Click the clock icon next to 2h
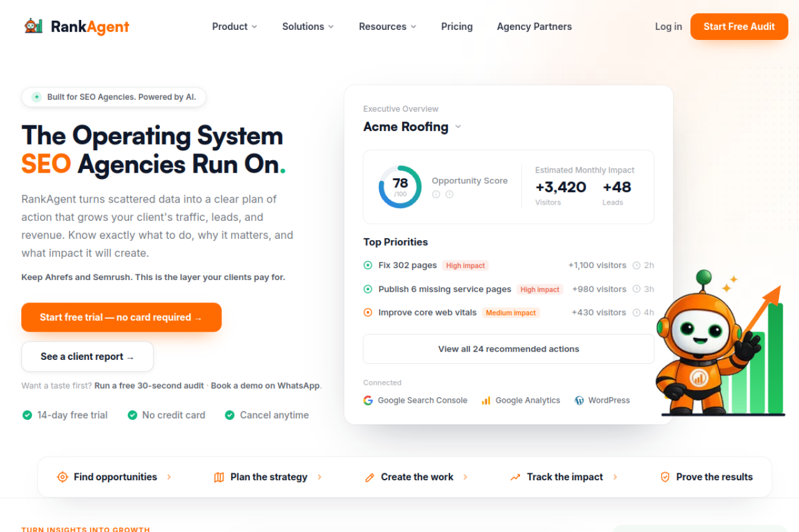Image resolution: width=799 pixels, height=532 pixels. (637, 266)
